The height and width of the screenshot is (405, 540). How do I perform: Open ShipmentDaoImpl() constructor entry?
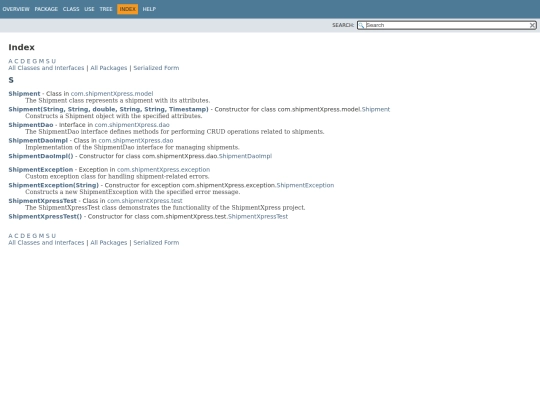[x=41, y=156]
